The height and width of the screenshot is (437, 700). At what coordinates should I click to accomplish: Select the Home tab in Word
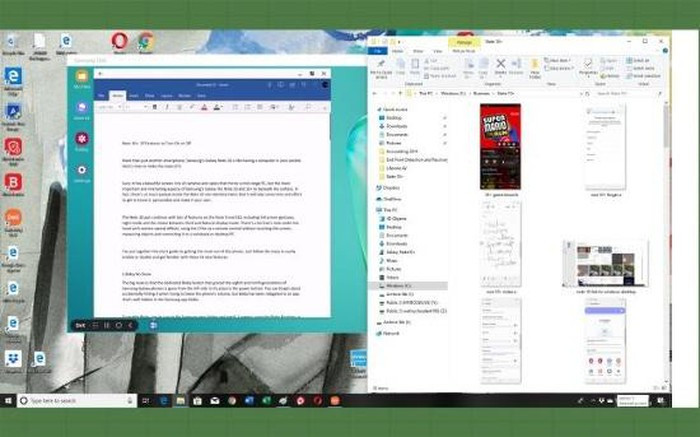coord(118,96)
